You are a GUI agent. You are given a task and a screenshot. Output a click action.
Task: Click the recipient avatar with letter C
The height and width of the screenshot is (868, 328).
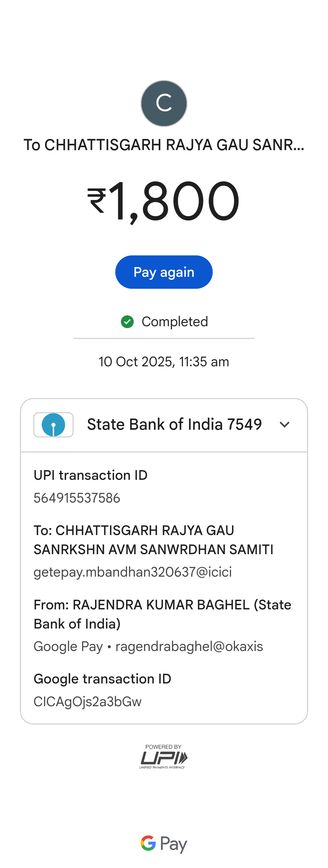(164, 103)
